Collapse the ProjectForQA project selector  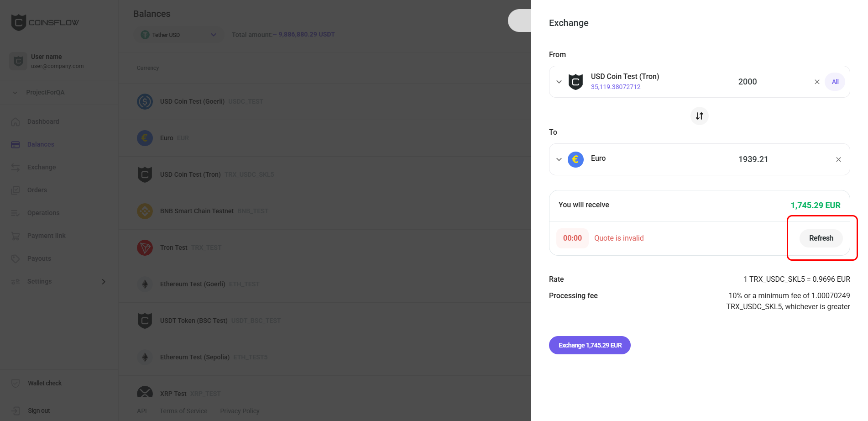pyautogui.click(x=15, y=92)
